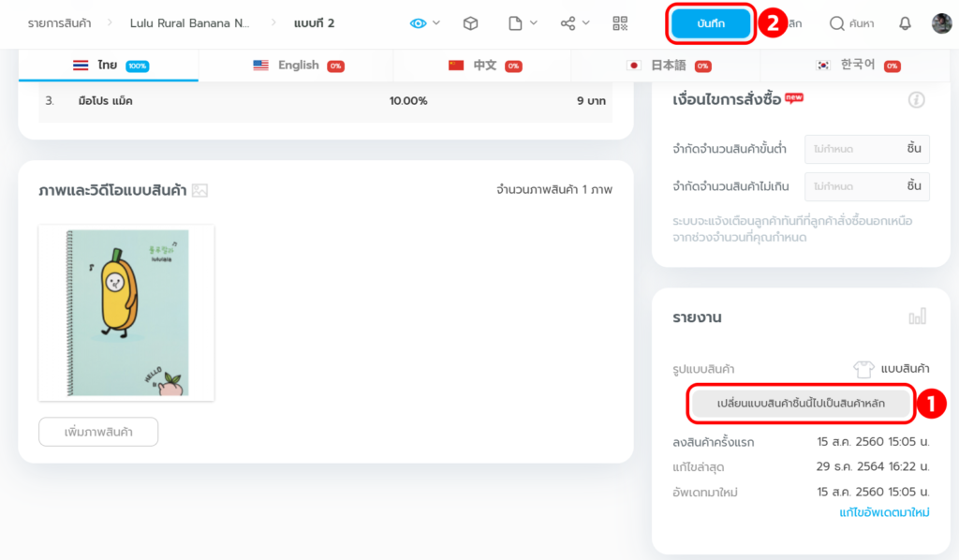Click the เพิ่มภาพสินค้า button
Viewport: 959px width, 560px height.
(98, 432)
